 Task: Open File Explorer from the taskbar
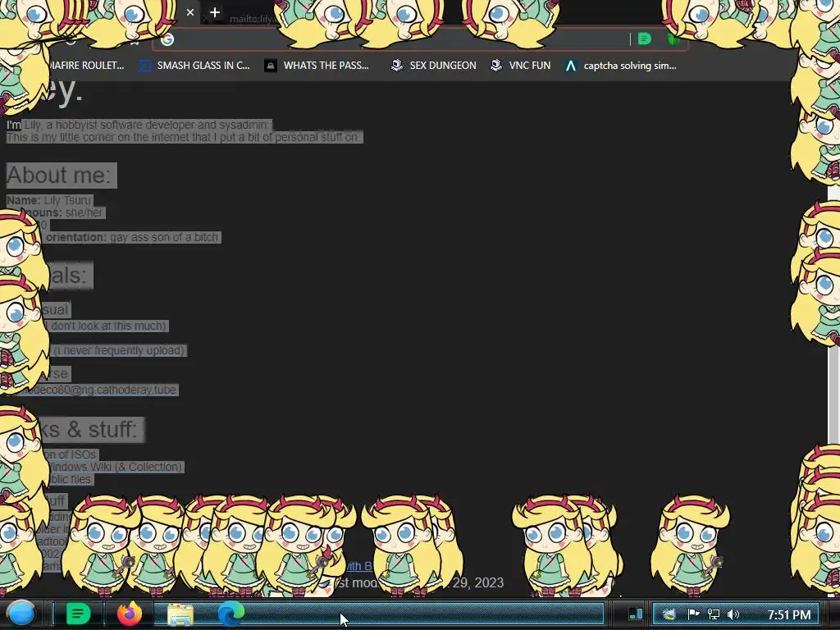coord(180,614)
